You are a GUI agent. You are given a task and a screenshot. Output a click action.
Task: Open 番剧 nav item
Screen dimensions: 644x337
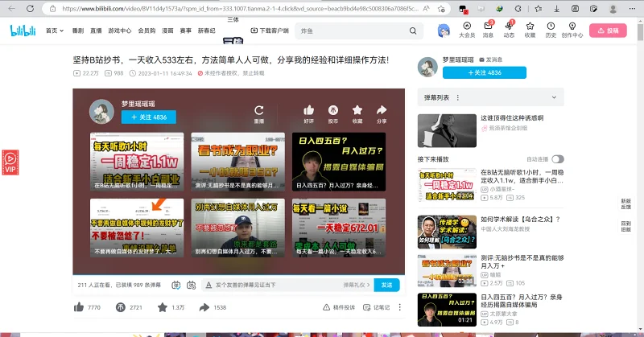pyautogui.click(x=78, y=31)
